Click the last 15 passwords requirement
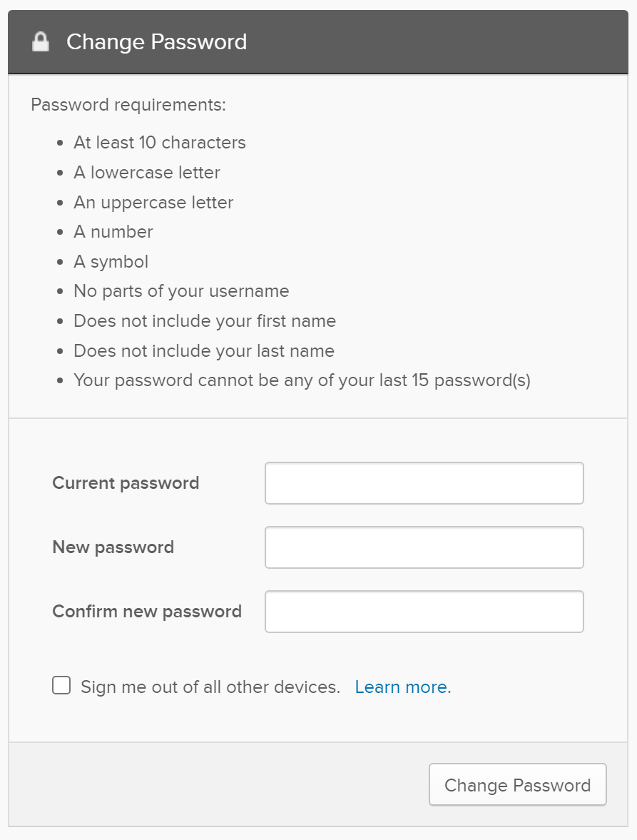This screenshot has width=637, height=840. coord(302,380)
